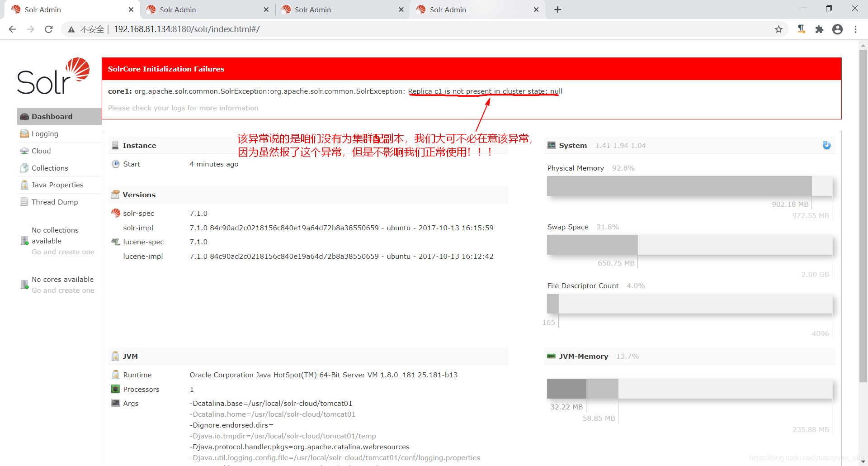Click the Collections icon in sidebar

24,168
